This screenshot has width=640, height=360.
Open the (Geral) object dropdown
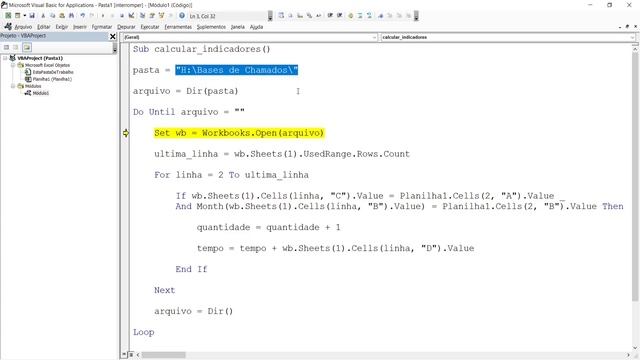pyautogui.click(x=374, y=37)
